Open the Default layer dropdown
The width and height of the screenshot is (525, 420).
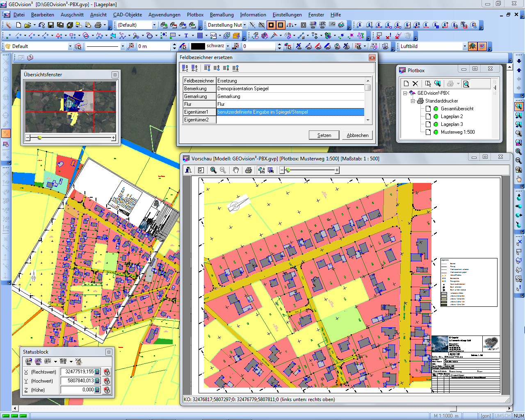70,46
